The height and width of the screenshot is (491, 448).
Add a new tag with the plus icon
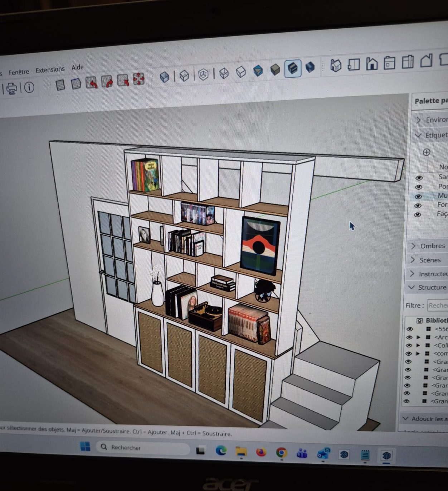click(426, 152)
